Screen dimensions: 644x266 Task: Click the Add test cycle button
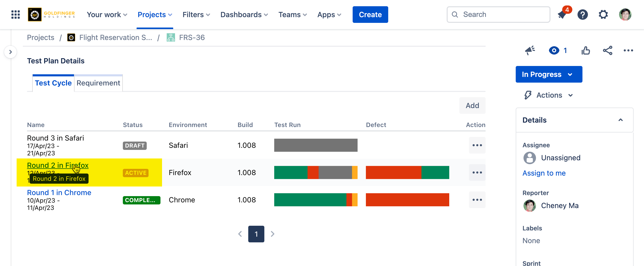(472, 105)
